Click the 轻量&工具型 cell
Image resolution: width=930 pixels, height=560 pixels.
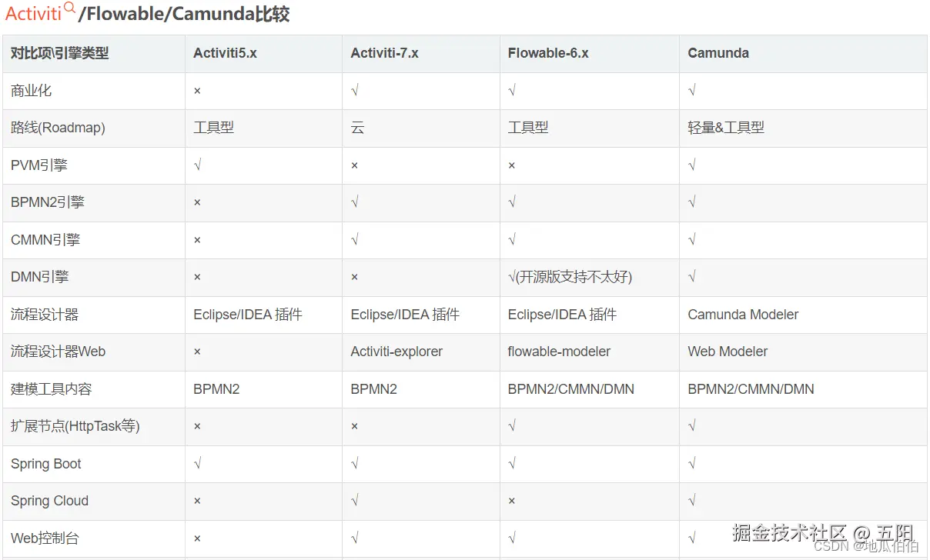pyautogui.click(x=726, y=128)
